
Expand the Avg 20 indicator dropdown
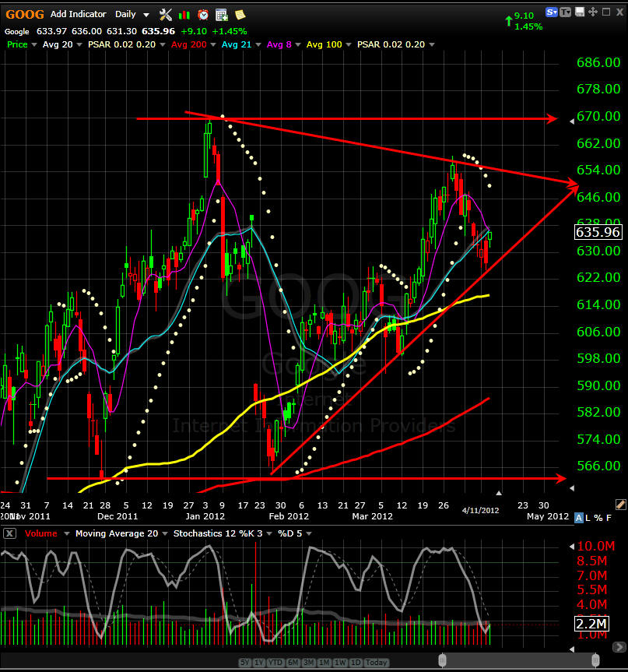coord(79,44)
